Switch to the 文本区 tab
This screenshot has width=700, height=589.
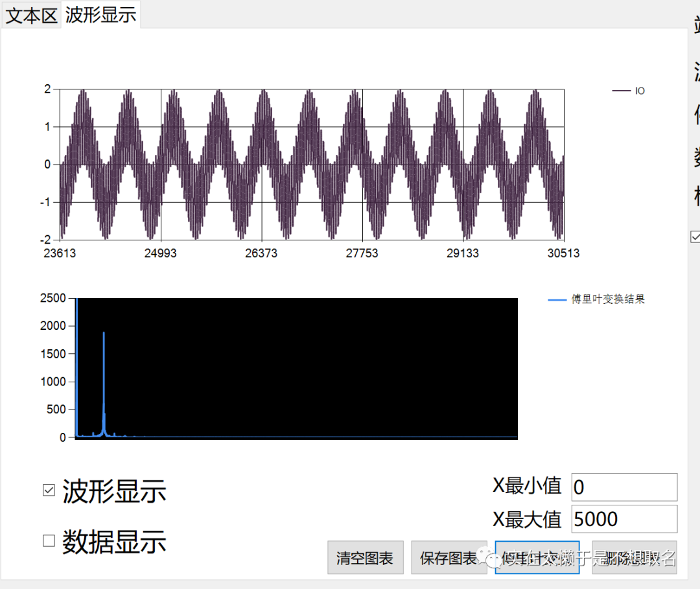[31, 16]
